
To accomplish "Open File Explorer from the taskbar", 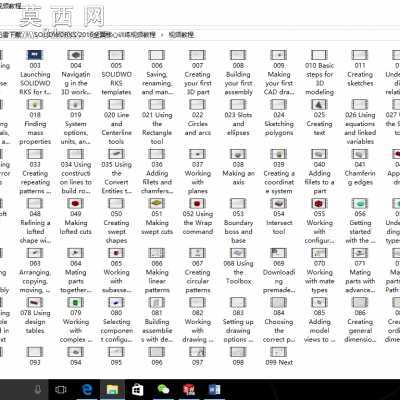I will 112,389.
